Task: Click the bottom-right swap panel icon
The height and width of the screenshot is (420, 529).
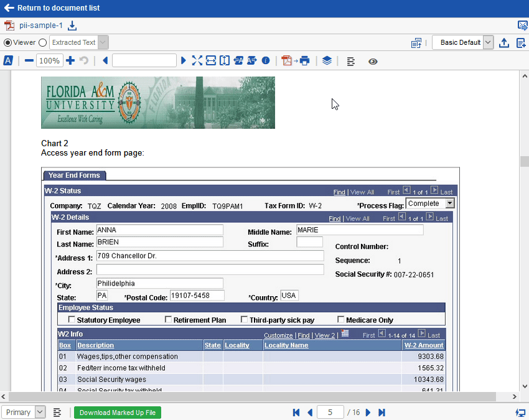Action: (x=520, y=413)
